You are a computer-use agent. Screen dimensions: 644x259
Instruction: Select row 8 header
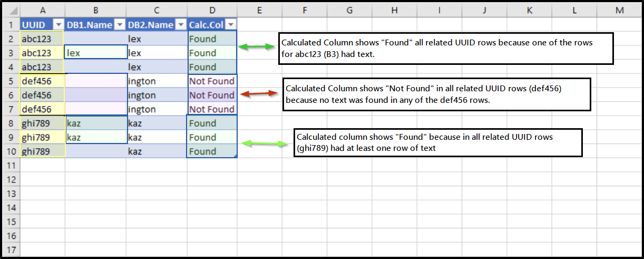pyautogui.click(x=12, y=123)
